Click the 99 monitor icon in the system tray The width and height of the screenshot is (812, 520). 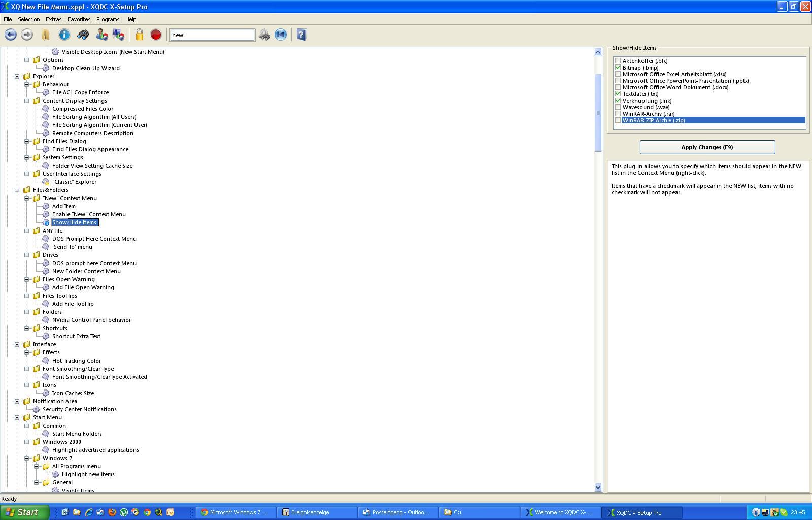click(x=766, y=512)
